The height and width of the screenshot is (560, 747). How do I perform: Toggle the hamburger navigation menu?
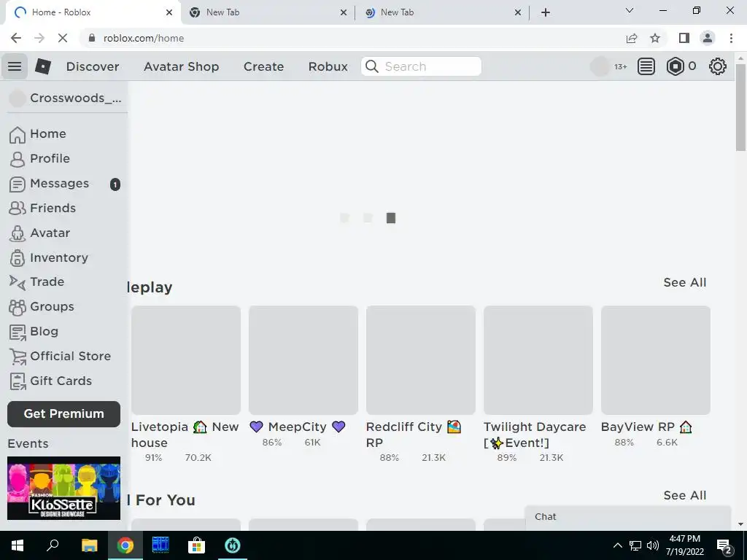pyautogui.click(x=15, y=66)
